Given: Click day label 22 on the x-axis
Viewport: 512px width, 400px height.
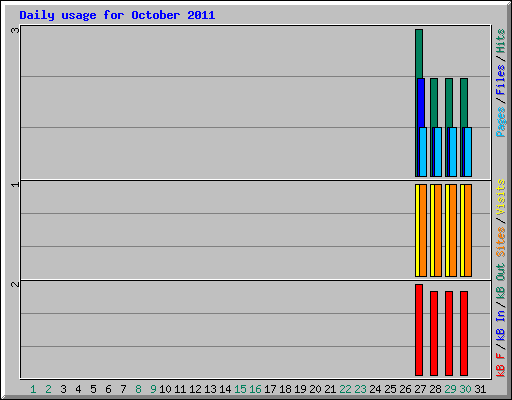Looking at the screenshot, I should 345,389.
